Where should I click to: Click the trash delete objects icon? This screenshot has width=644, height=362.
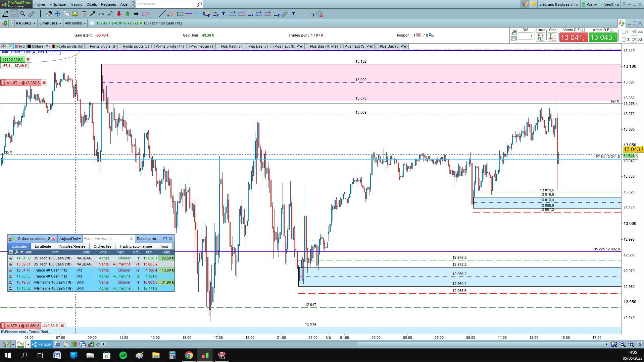(x=84, y=14)
